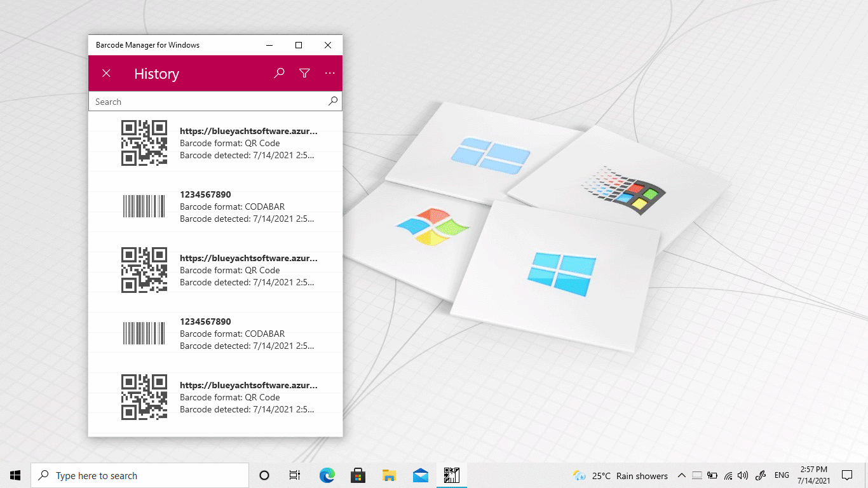Select the first QR Code history entry
Image resolution: width=868 pixels, height=488 pixels.
pos(248,143)
